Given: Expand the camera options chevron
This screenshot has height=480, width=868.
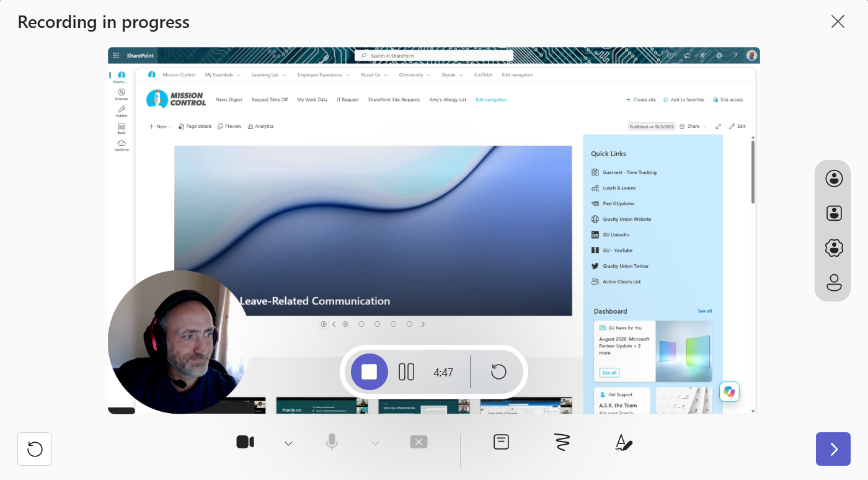Looking at the screenshot, I should click(x=288, y=443).
